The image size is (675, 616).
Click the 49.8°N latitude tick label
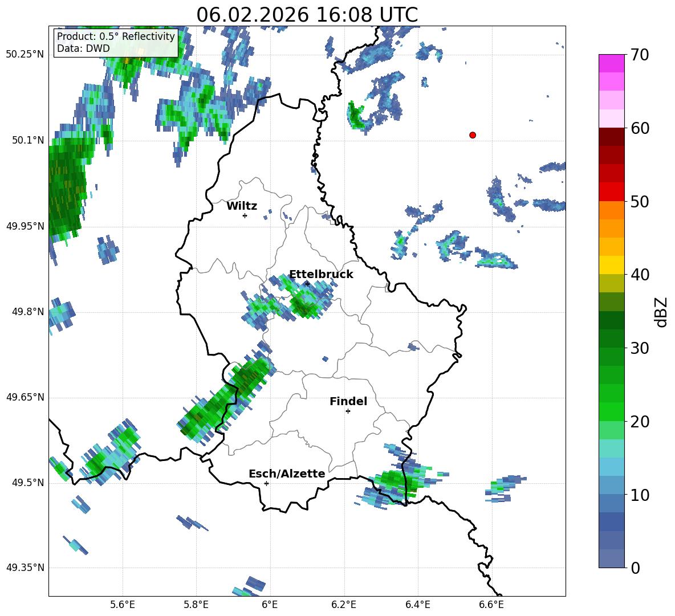pyautogui.click(x=28, y=312)
